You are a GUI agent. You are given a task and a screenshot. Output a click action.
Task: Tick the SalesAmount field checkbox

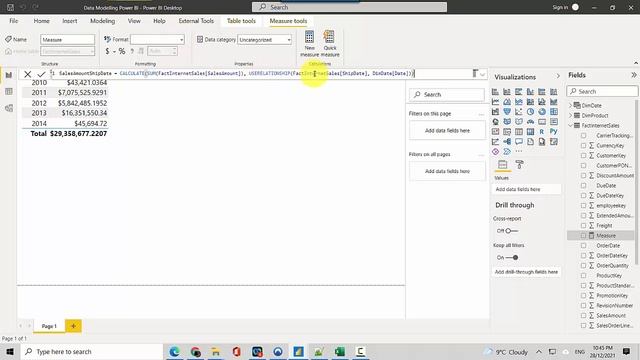click(583, 316)
